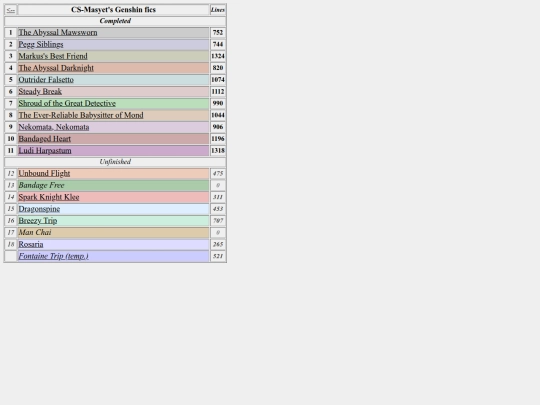Open The Abyssal Darknight link

point(56,68)
